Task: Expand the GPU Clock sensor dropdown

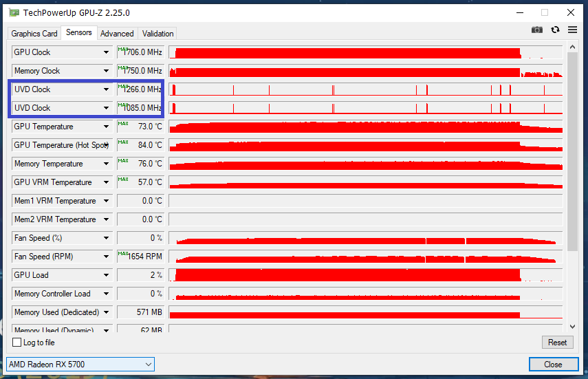Action: pos(106,52)
